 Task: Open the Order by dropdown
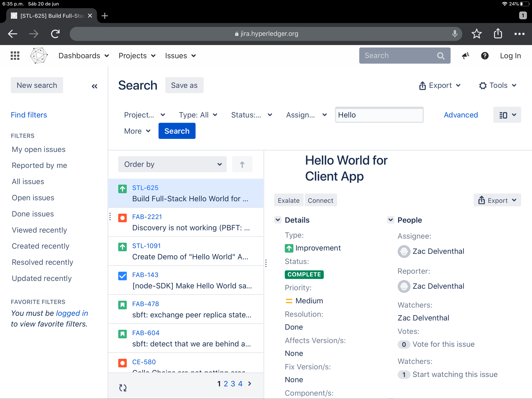pos(172,164)
